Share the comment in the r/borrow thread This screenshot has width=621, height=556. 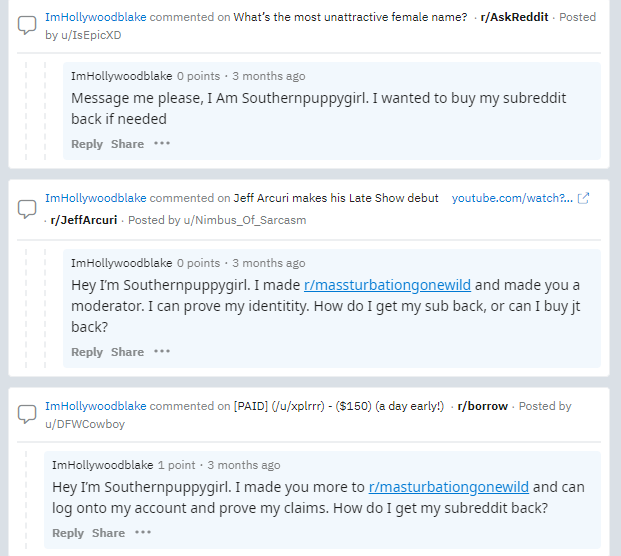point(108,533)
